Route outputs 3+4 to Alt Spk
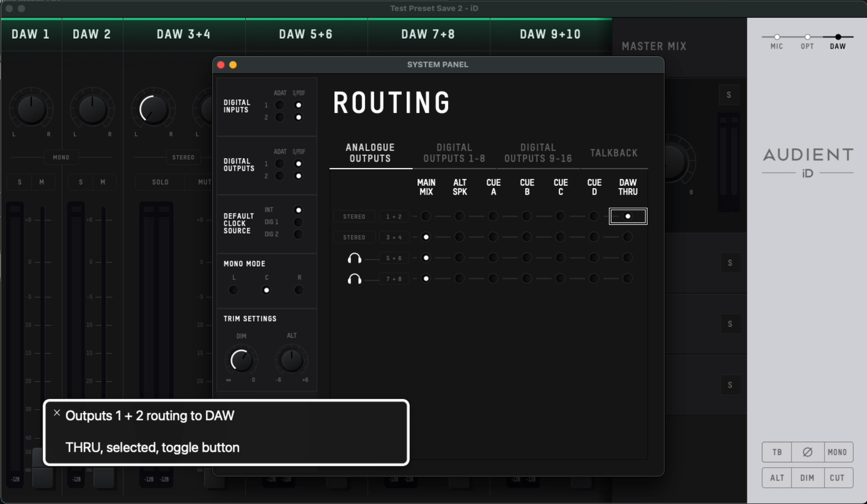Viewport: 867px width, 504px height. point(459,237)
